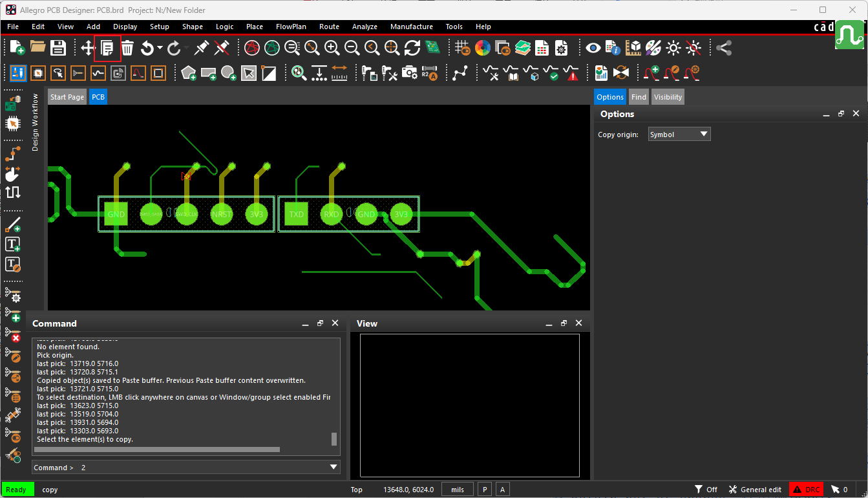Viewport: 868px width, 498px height.
Task: Open the Copy origin Symbol dropdown
Action: (679, 135)
